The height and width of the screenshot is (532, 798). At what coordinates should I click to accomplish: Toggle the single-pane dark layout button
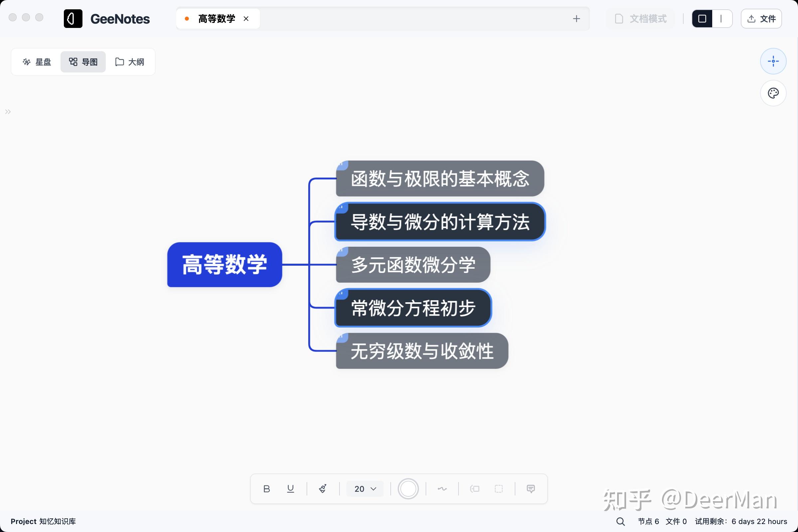click(x=702, y=19)
